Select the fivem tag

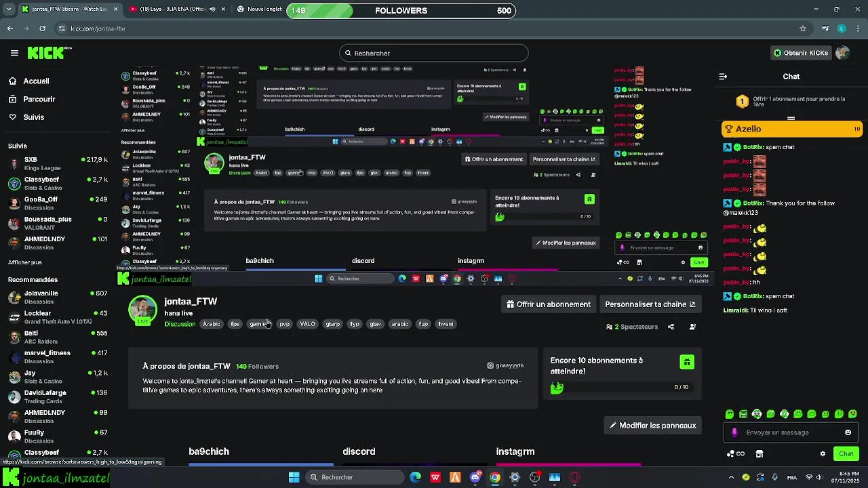coord(446,324)
